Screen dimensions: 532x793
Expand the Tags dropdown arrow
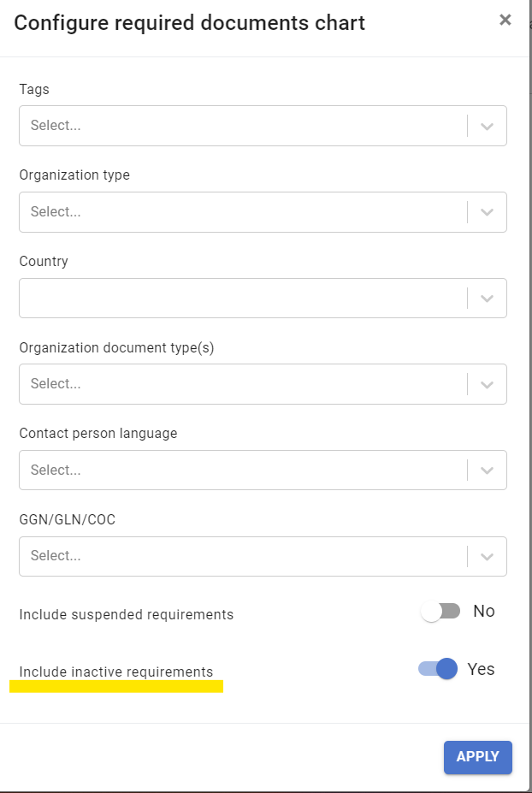tap(487, 126)
